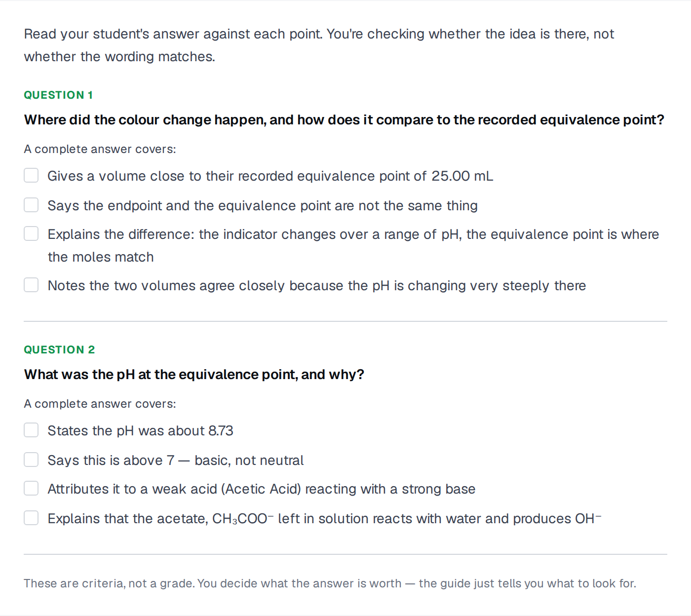Click the divider line above the footnote
Viewport: 691px width, 616px height.
(345, 554)
